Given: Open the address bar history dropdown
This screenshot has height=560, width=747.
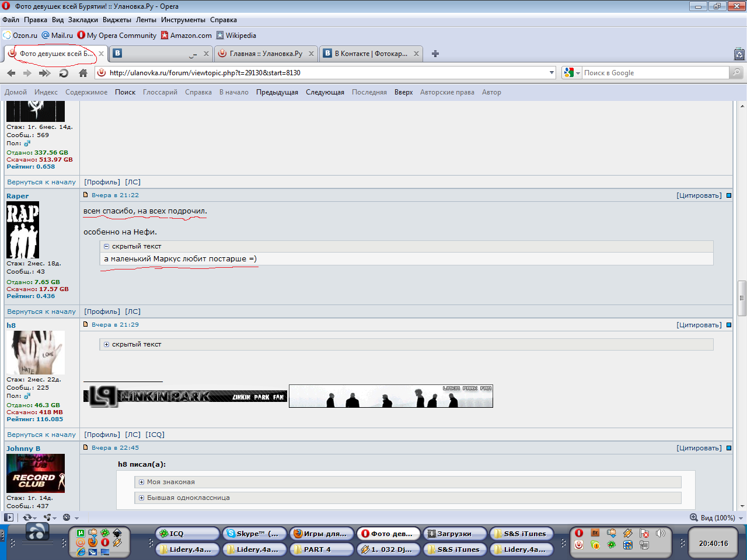Looking at the screenshot, I should point(551,73).
